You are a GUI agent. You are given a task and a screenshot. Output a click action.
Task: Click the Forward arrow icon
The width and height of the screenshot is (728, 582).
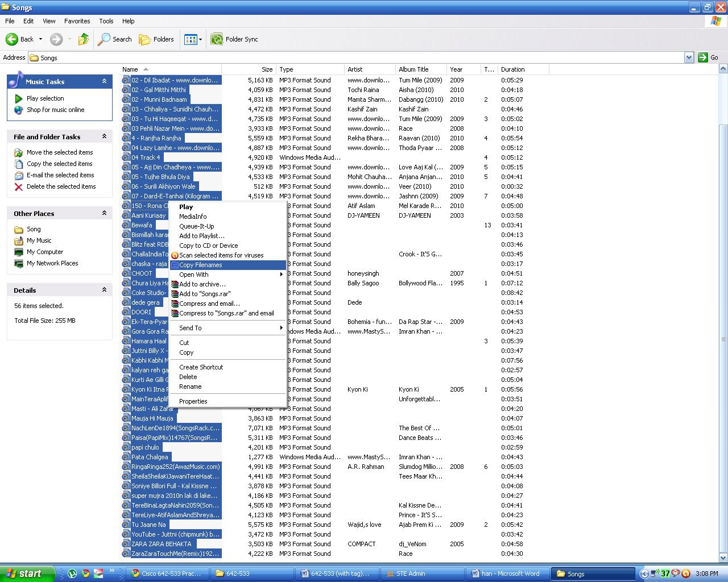coord(56,39)
